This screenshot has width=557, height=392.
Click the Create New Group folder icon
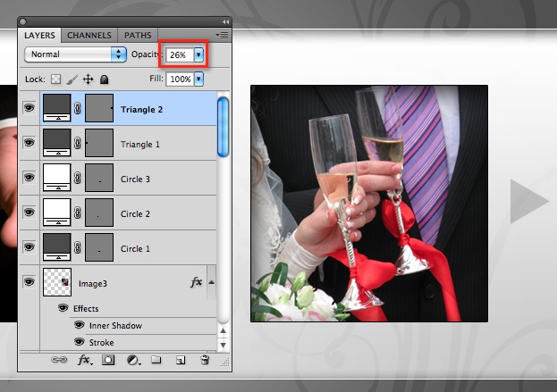pos(156,360)
